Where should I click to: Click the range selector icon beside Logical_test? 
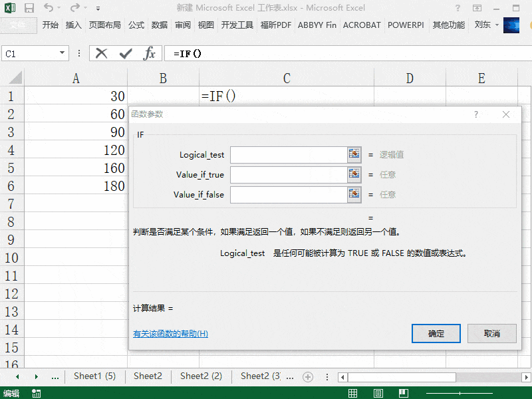pos(354,154)
